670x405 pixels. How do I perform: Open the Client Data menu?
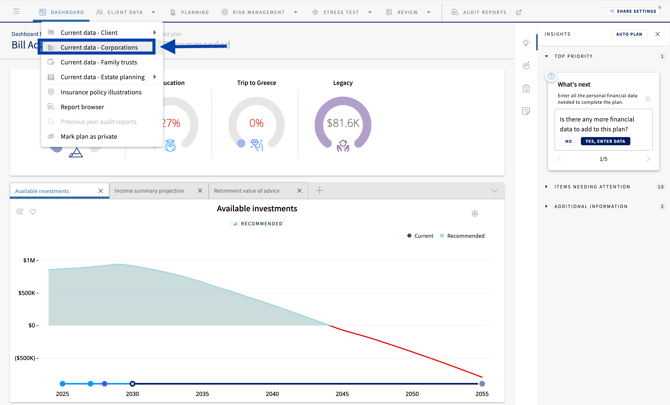coord(120,12)
